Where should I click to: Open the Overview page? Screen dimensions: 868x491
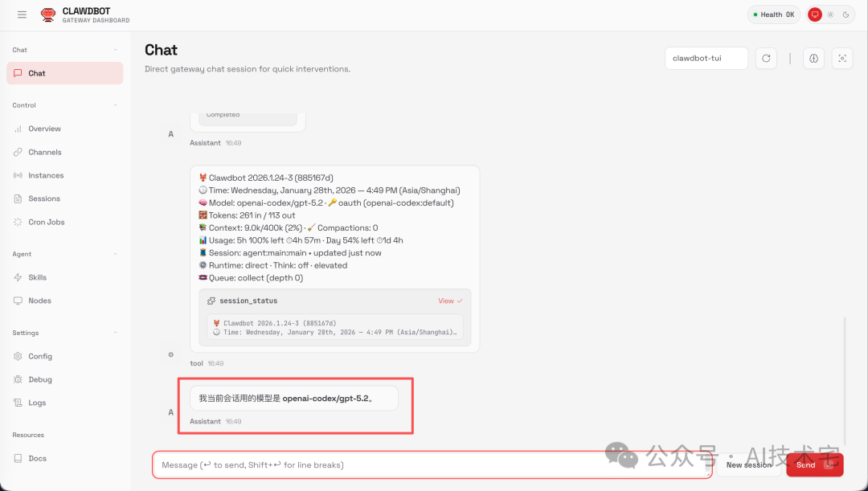(x=65, y=129)
